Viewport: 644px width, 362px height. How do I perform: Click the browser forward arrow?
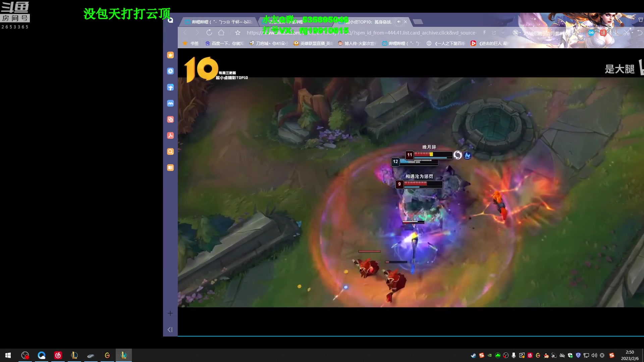(197, 33)
